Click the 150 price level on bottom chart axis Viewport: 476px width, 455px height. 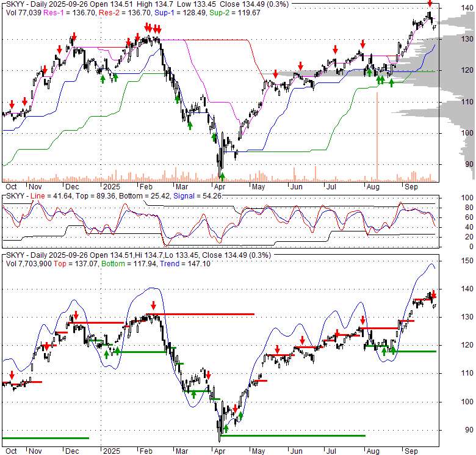coord(467,261)
